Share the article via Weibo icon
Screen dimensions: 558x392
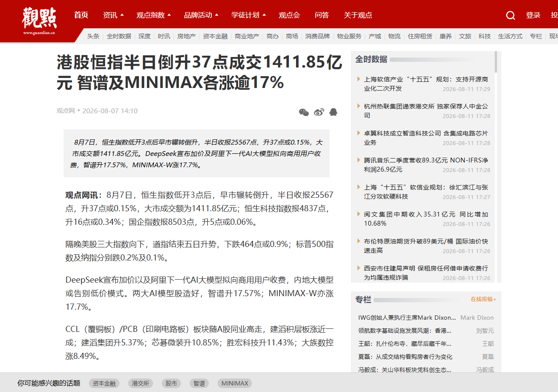[x=319, y=112]
